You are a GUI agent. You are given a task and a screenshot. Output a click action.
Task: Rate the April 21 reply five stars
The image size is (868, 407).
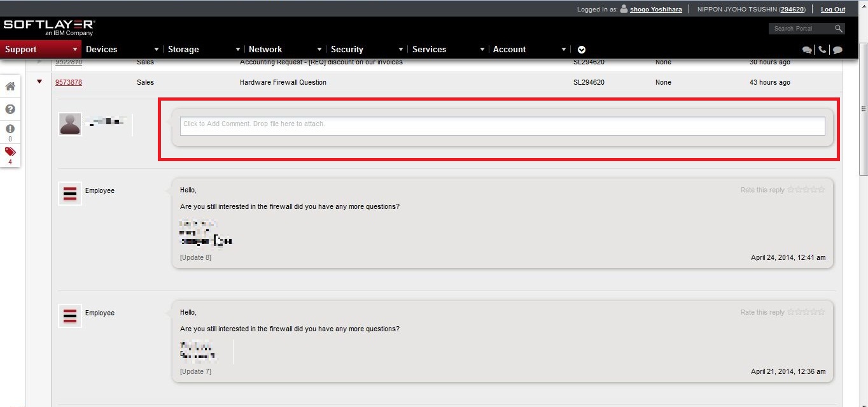(x=822, y=311)
